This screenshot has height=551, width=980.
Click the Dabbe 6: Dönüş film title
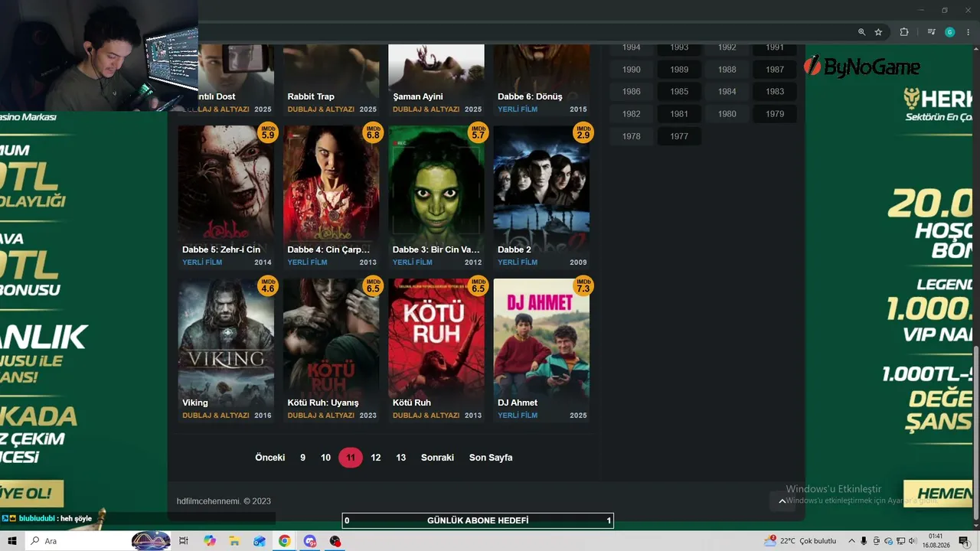coord(530,96)
